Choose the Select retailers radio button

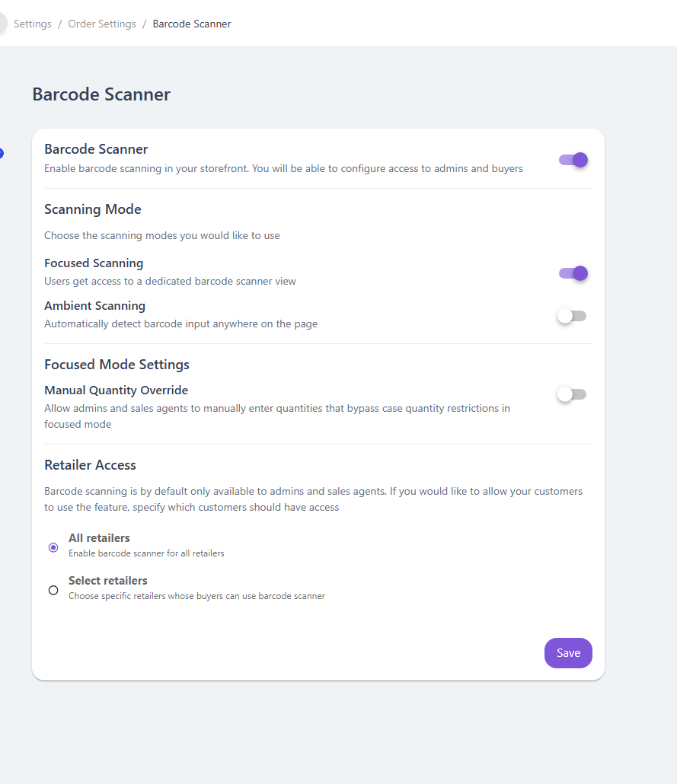click(x=53, y=590)
